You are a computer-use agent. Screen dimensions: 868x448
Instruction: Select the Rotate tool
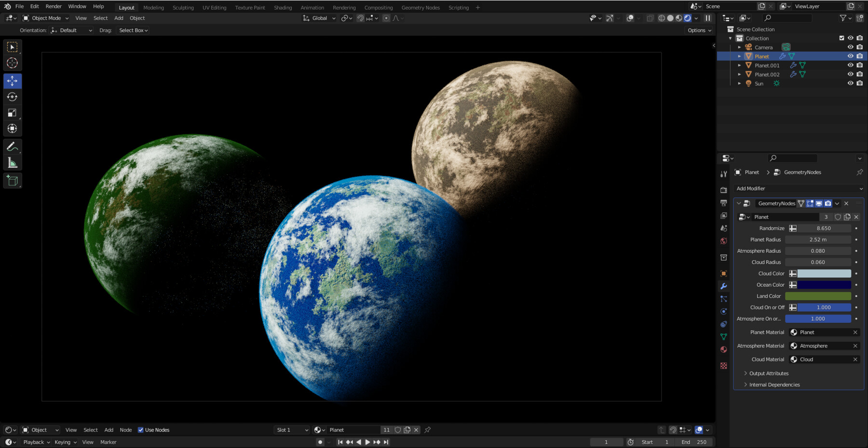coord(12,97)
